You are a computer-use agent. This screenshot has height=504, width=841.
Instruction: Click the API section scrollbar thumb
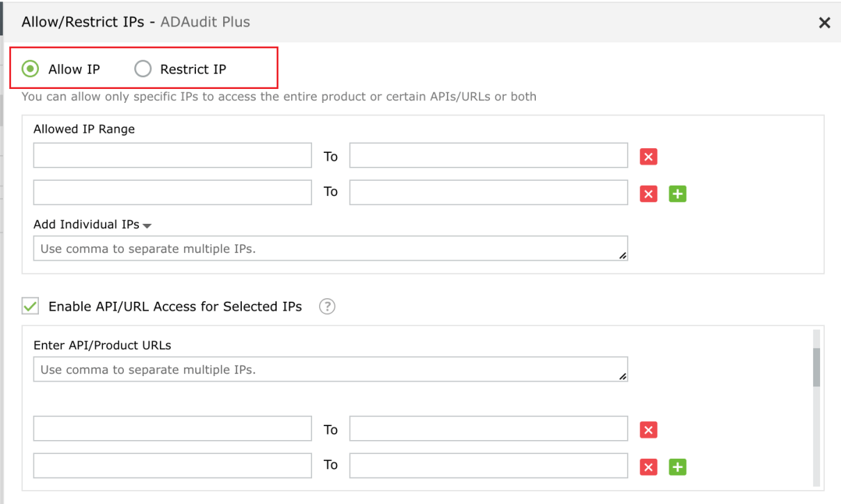tap(817, 366)
